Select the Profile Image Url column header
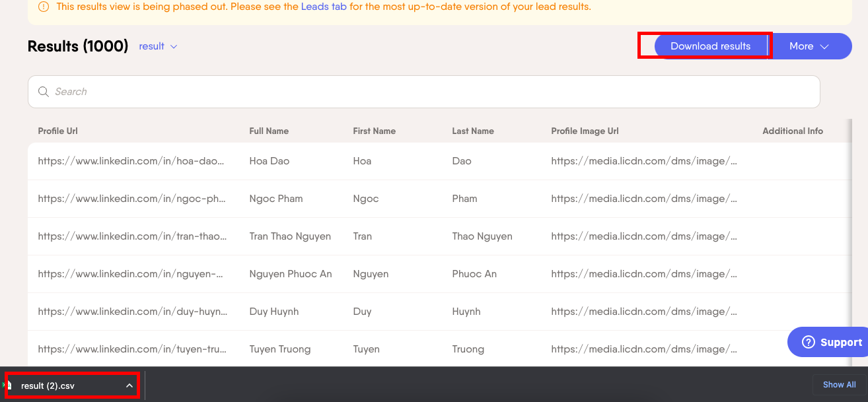The image size is (868, 402). coord(585,131)
